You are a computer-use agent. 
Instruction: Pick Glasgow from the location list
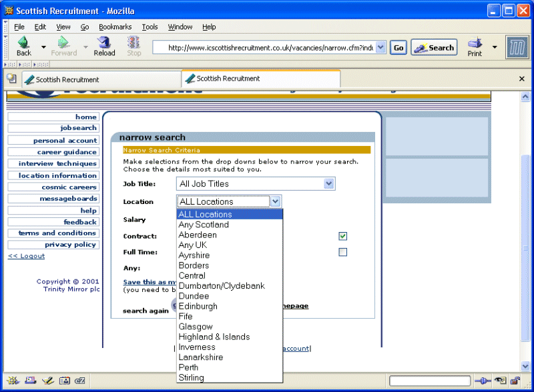pos(230,327)
